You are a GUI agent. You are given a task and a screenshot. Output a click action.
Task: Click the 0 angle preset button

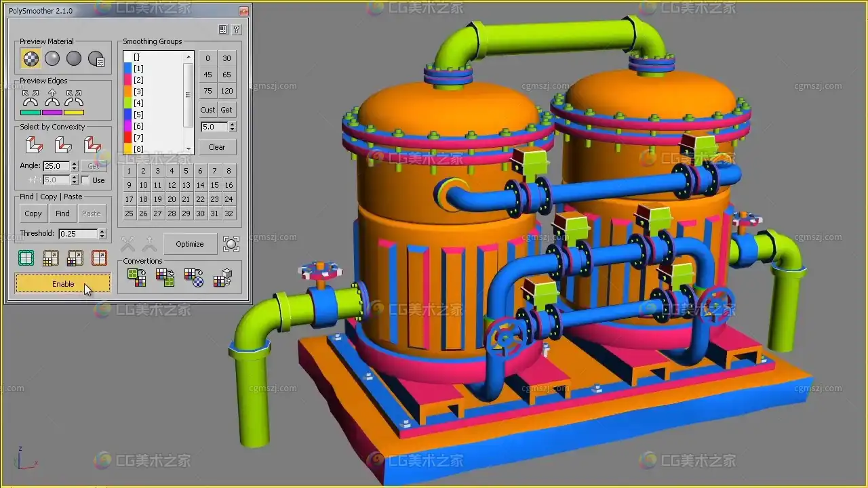click(x=208, y=58)
